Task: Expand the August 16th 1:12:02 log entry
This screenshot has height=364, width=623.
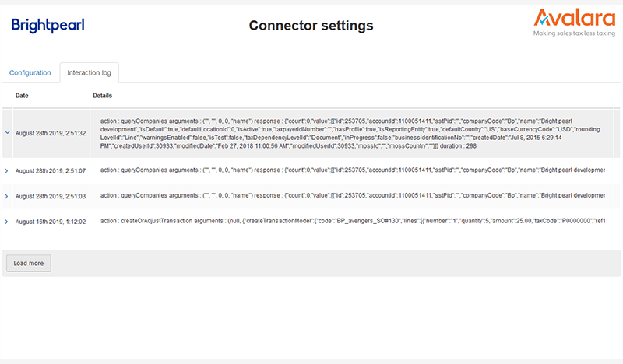Action: [x=8, y=222]
